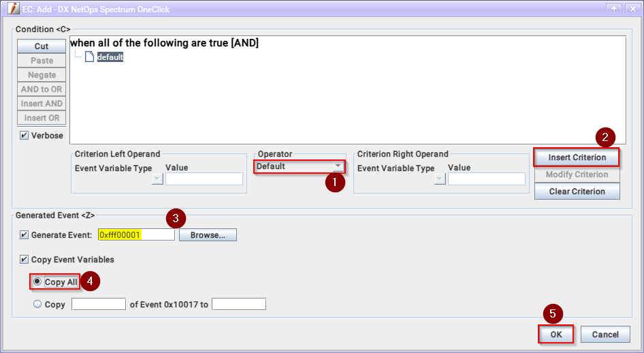Uncheck the Generate Event checkbox
The width and height of the screenshot is (644, 353).
click(x=25, y=235)
